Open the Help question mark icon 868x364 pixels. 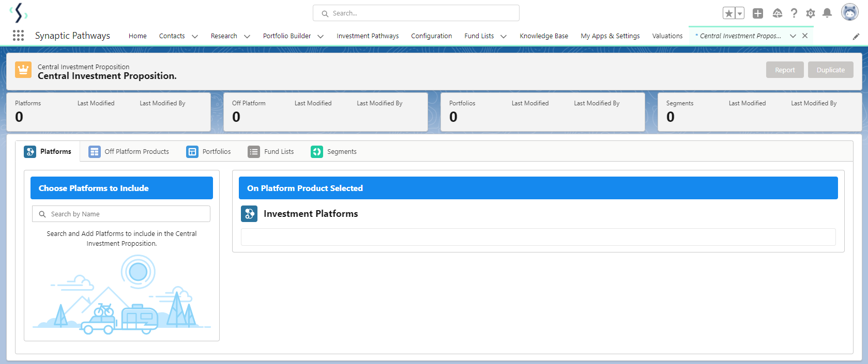coord(794,13)
